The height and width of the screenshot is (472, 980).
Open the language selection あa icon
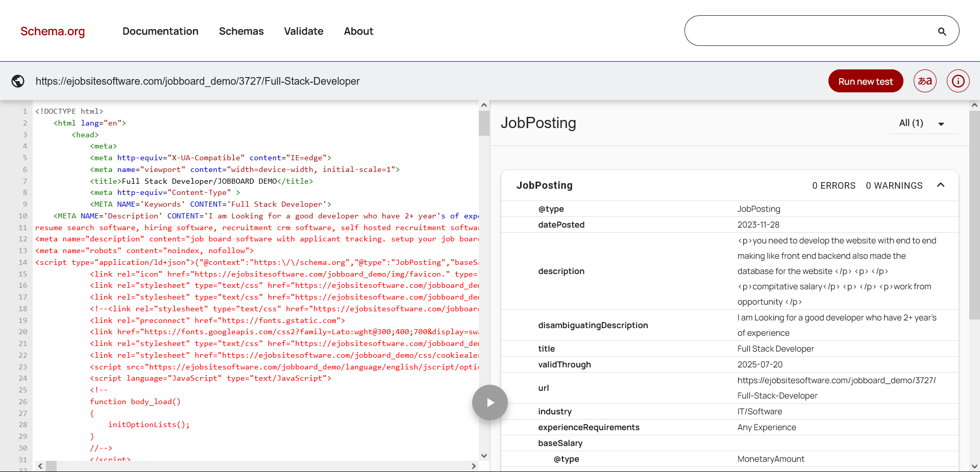[x=924, y=81]
